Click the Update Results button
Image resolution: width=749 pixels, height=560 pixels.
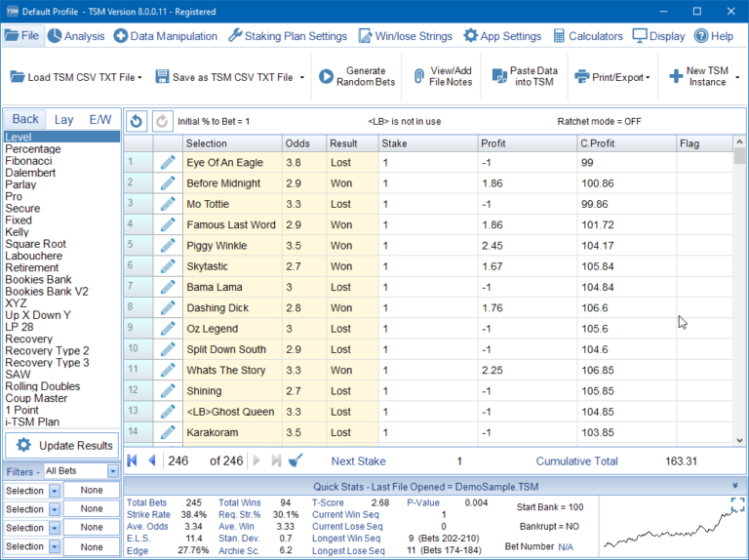tap(63, 446)
